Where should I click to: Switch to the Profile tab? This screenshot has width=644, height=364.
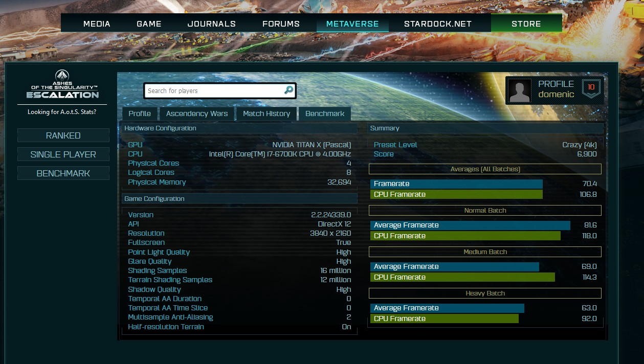140,113
